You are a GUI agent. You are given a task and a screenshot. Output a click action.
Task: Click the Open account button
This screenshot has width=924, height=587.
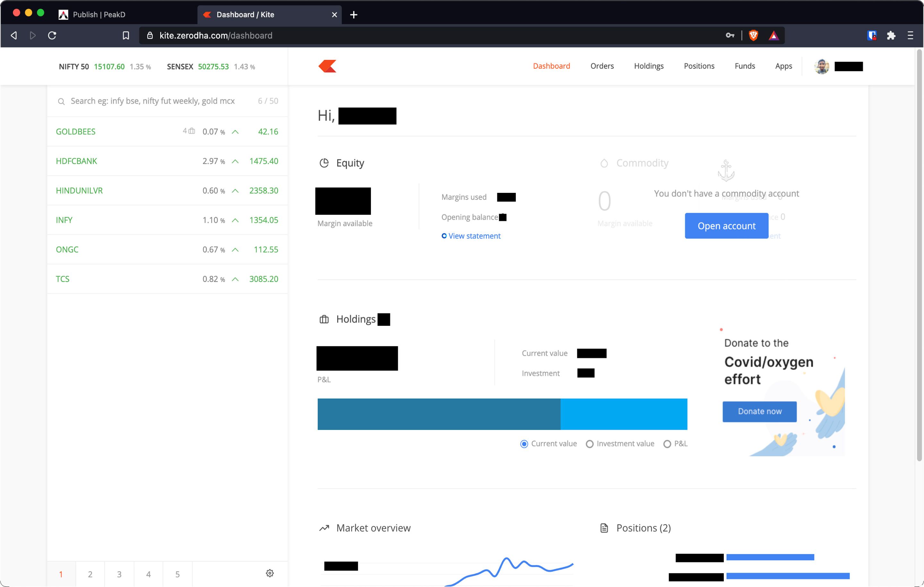point(726,226)
